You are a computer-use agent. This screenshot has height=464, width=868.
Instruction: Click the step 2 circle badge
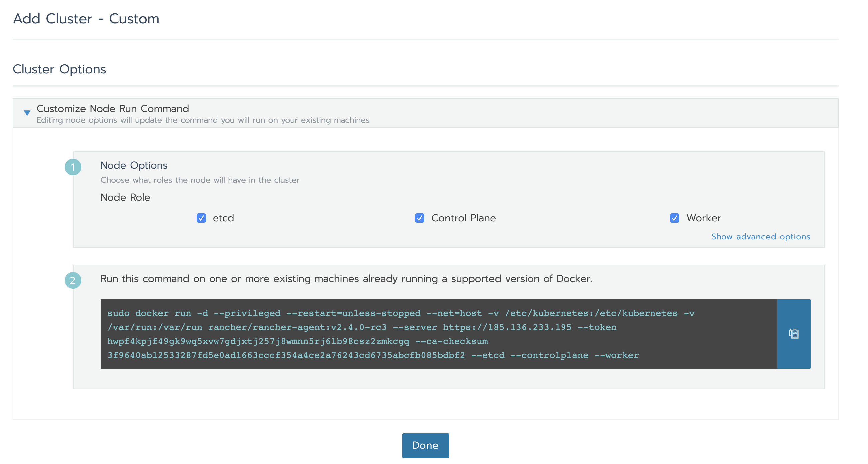click(73, 280)
